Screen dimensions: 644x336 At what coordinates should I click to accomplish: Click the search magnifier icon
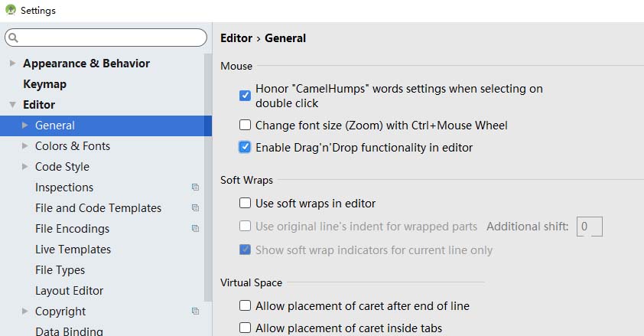coord(14,38)
